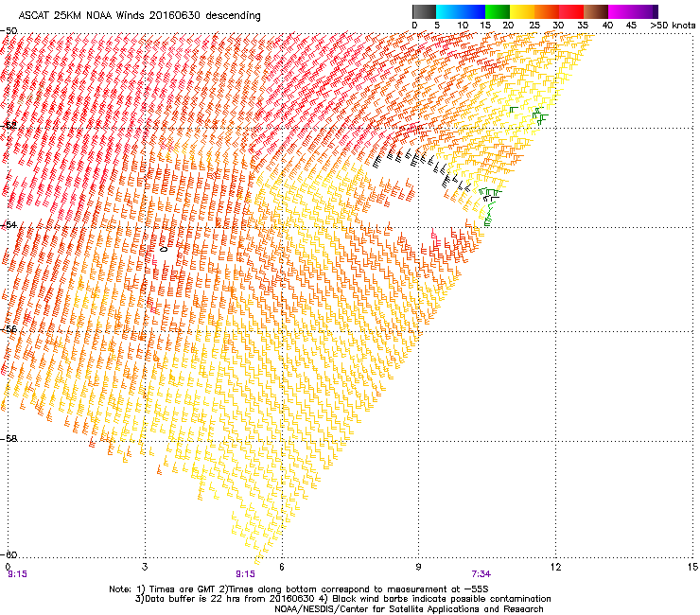Click the "-60" latitude axis label
Image resolution: width=700 pixels, height=615 pixels.
[9, 554]
